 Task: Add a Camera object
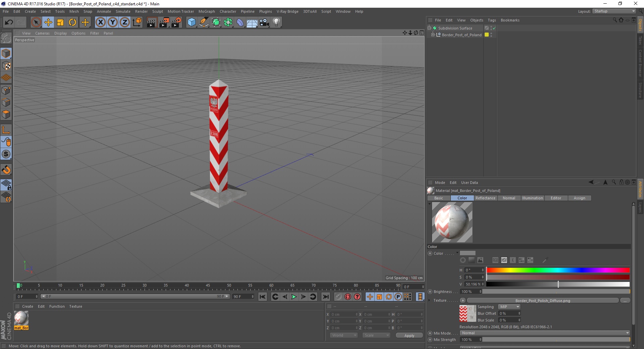click(x=264, y=22)
